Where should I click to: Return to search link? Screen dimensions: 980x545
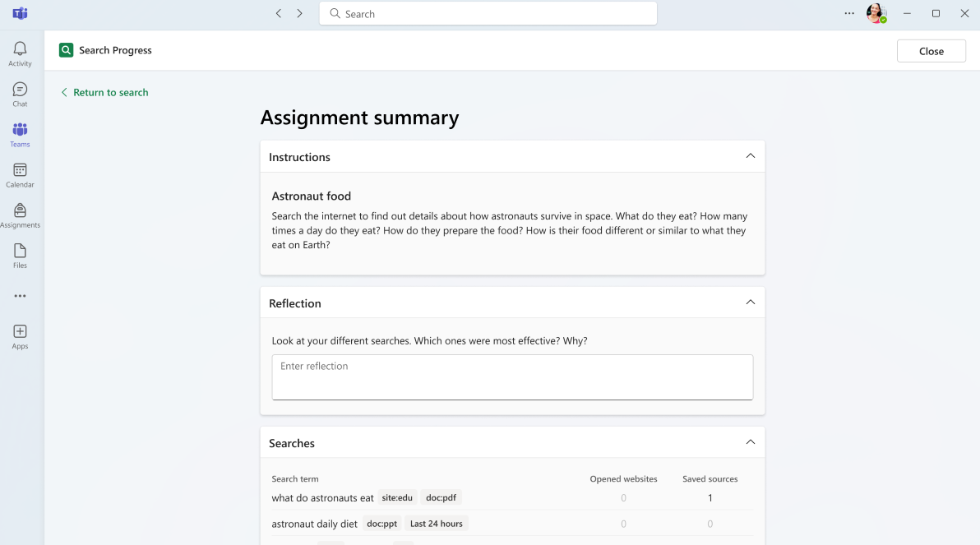(105, 92)
